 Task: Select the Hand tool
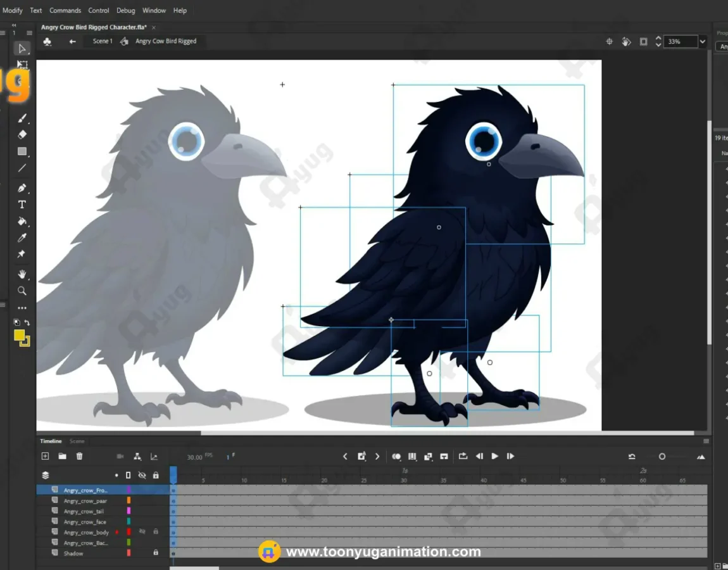coord(22,274)
